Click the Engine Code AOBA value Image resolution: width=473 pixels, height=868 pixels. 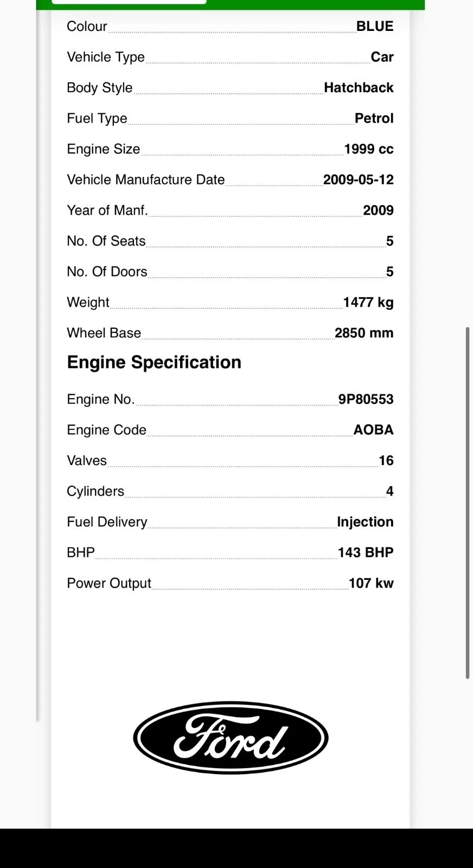coord(373,430)
